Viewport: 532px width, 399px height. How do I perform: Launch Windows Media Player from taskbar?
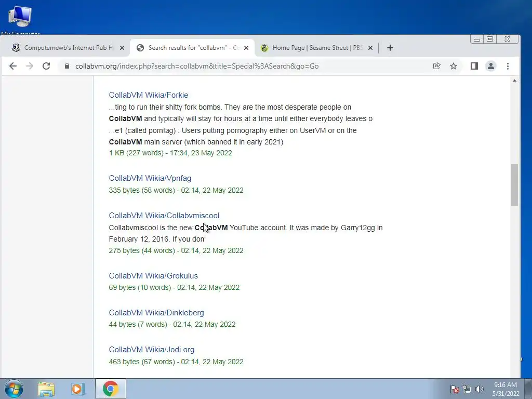click(78, 389)
